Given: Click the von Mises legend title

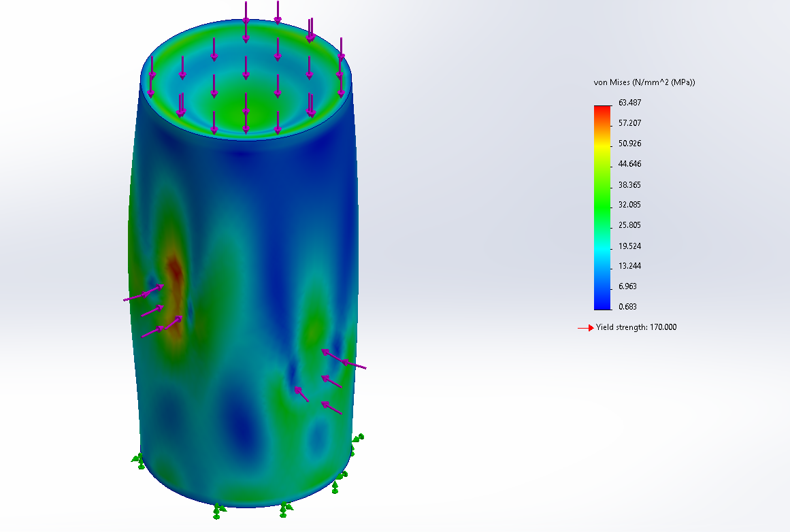Looking at the screenshot, I should (x=644, y=82).
